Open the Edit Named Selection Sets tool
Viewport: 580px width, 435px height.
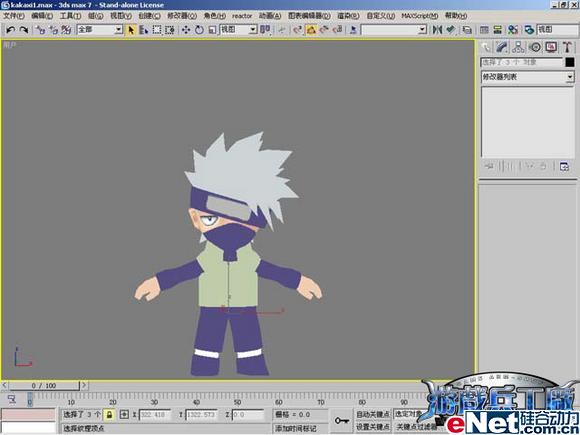tap(353, 30)
